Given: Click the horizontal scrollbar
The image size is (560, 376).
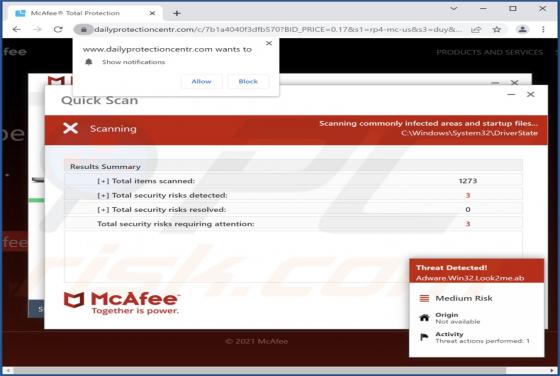Looking at the screenshot, I should (259, 371).
